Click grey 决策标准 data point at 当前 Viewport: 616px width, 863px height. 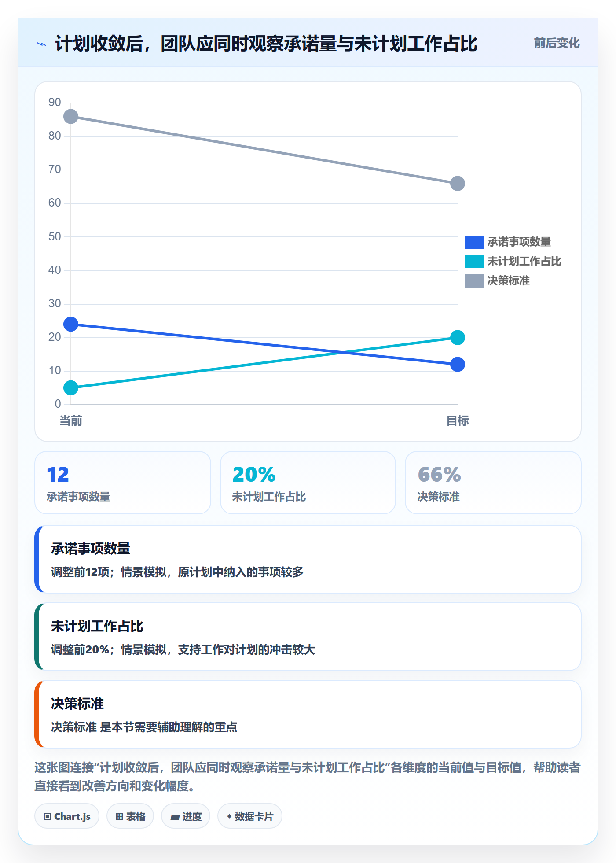pos(71,117)
